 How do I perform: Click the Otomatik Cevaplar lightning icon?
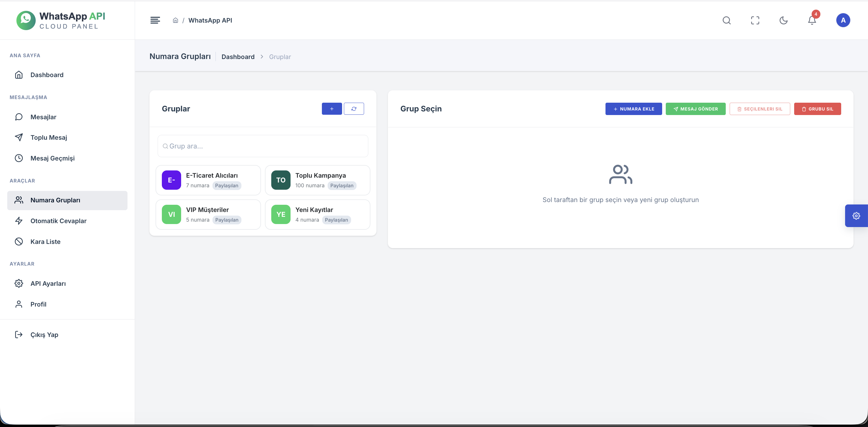tap(19, 221)
